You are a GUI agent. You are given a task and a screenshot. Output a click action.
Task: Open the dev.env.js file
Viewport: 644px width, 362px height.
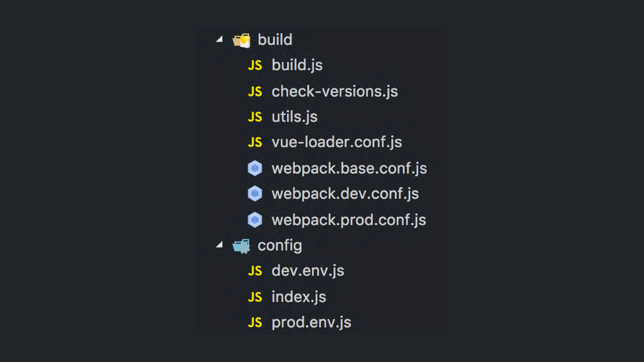(308, 271)
